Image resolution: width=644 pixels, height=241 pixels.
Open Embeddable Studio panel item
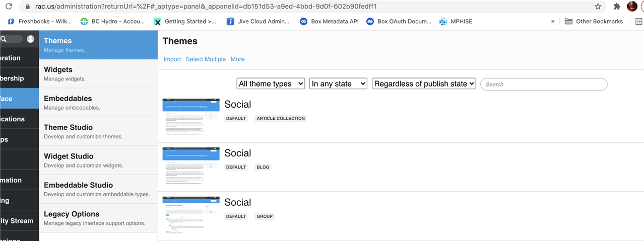(x=98, y=189)
